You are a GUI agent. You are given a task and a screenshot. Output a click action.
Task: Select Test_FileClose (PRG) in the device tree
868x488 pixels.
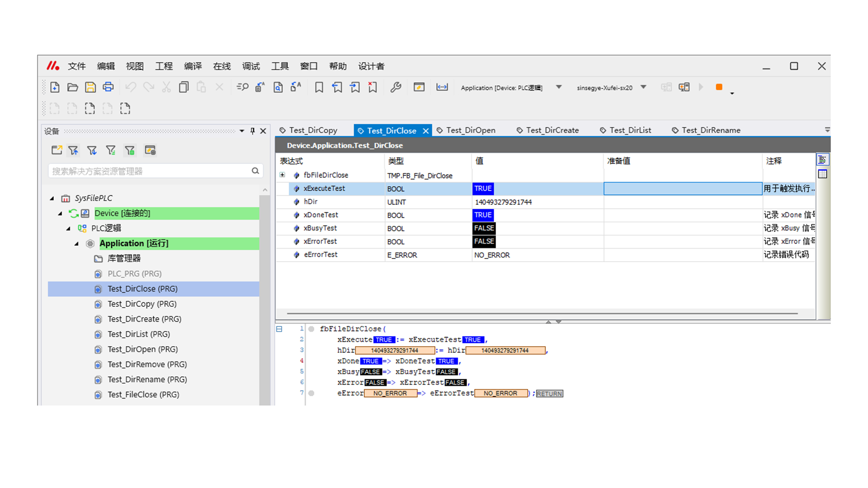click(x=143, y=395)
